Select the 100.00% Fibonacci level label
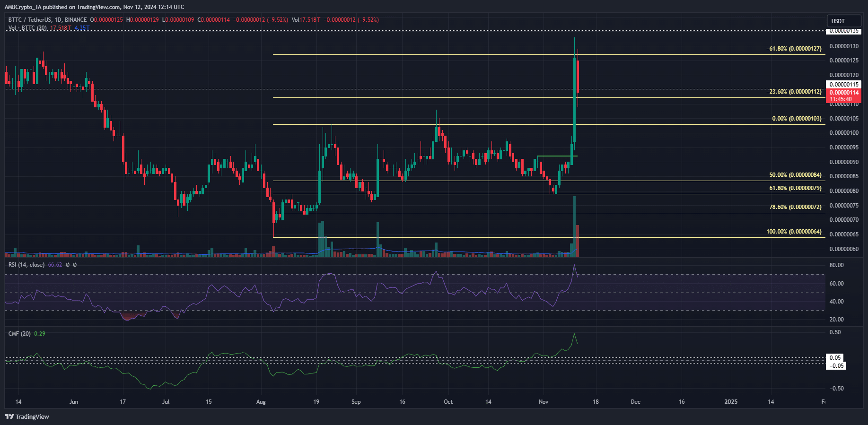This screenshot has width=868, height=425. click(x=793, y=232)
